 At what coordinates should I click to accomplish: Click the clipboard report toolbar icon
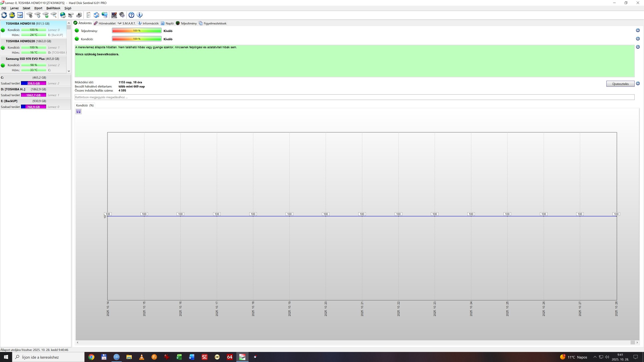point(88,15)
